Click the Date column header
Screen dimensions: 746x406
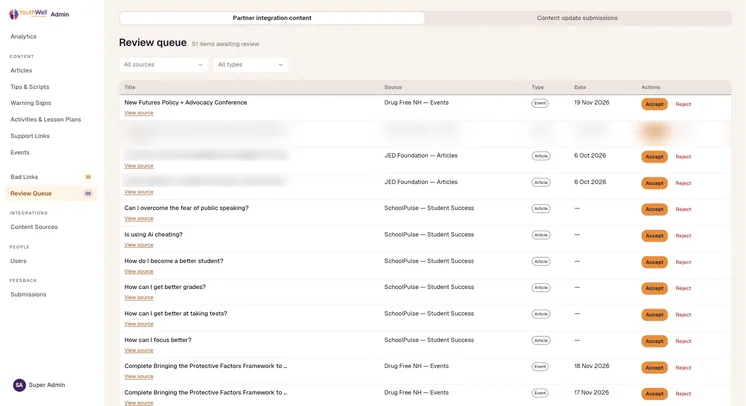(580, 88)
